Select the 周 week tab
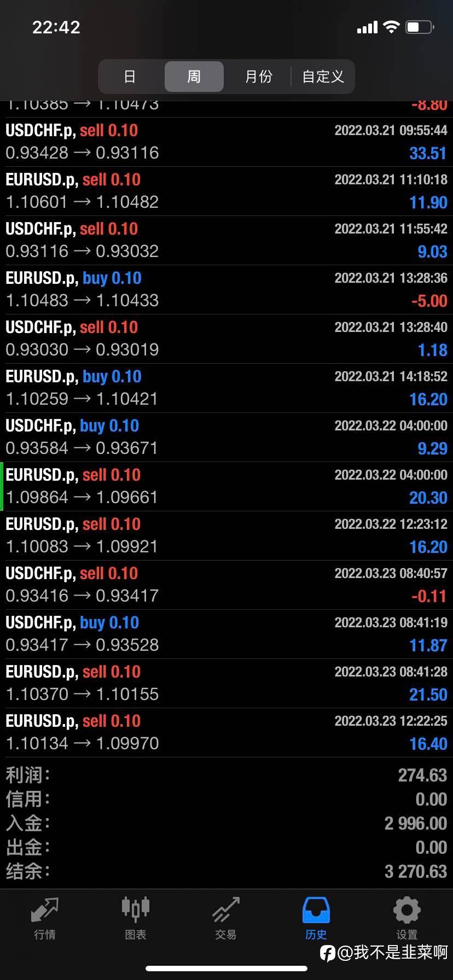Screen dimensions: 453x980 tap(194, 77)
